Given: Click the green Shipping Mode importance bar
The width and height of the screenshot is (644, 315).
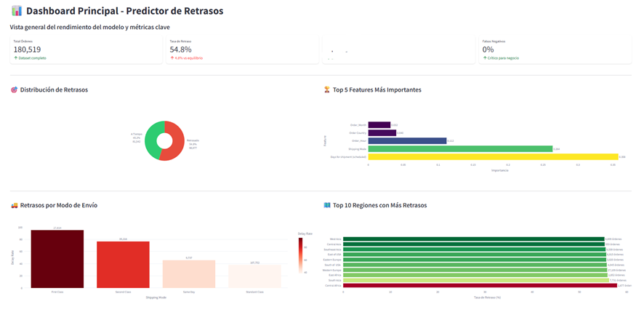Looking at the screenshot, I should click(x=460, y=148).
